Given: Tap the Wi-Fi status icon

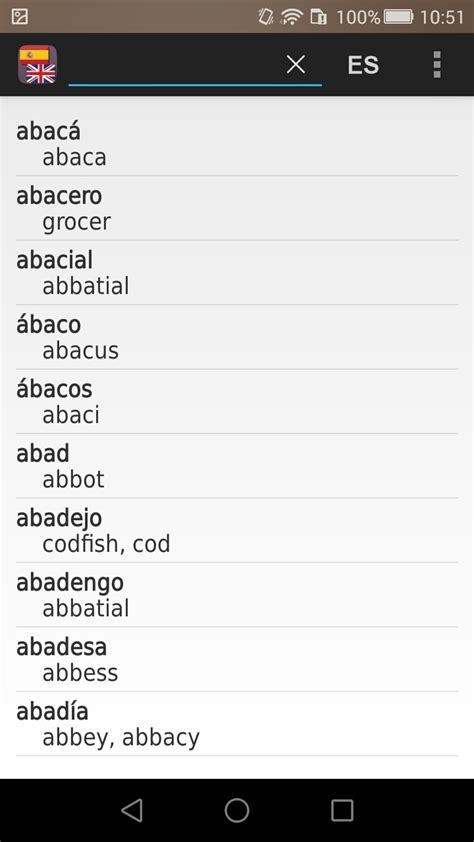Looking at the screenshot, I should (x=291, y=17).
